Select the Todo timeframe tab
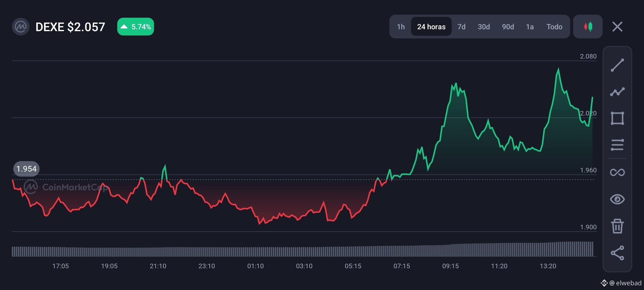Viewport: 644px width, 290px height. [x=554, y=27]
